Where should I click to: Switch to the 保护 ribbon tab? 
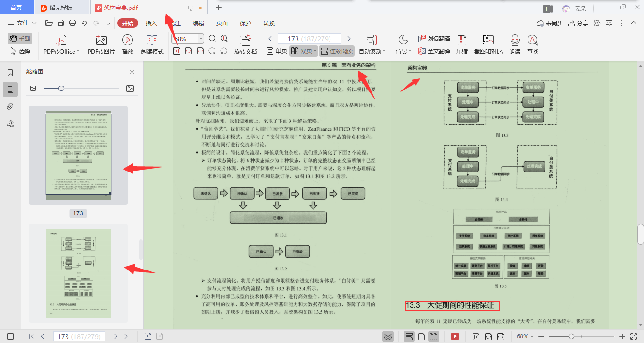coord(246,23)
